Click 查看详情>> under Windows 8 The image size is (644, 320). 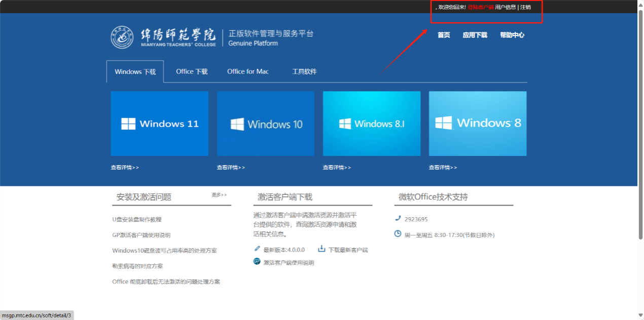coord(443,167)
